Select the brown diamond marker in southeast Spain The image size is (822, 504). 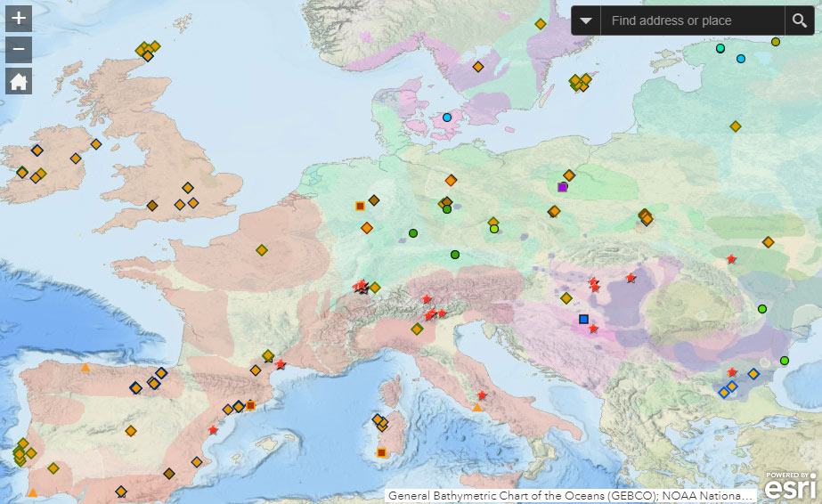[x=169, y=474]
